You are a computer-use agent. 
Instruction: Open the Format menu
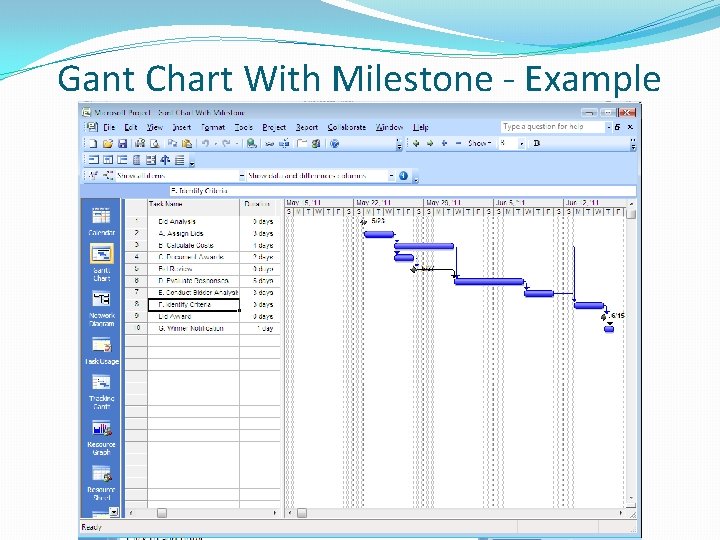pos(213,127)
